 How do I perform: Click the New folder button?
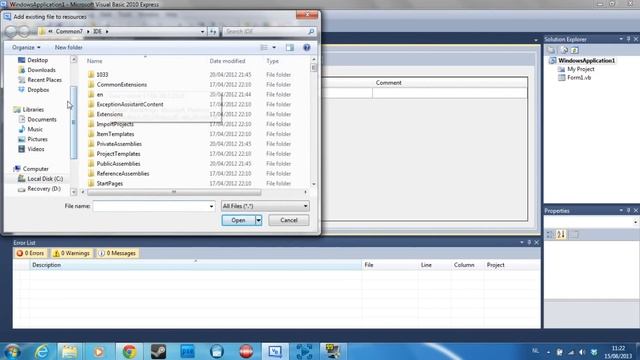(69, 47)
